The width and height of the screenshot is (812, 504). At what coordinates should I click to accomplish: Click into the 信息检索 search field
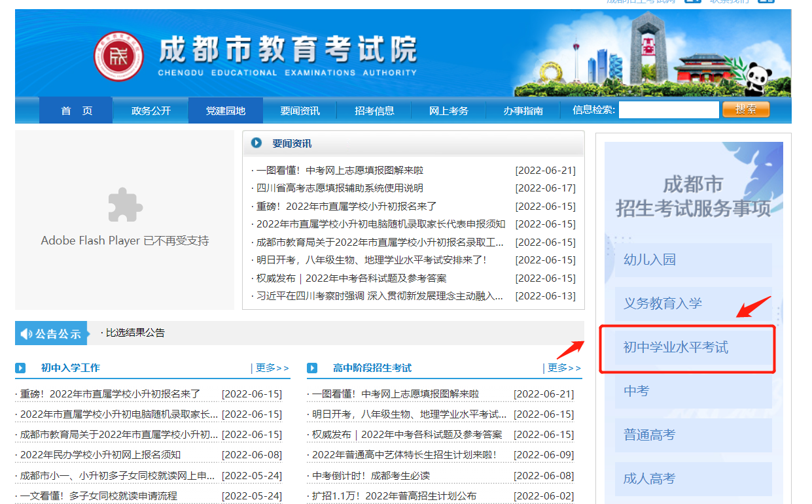point(668,110)
